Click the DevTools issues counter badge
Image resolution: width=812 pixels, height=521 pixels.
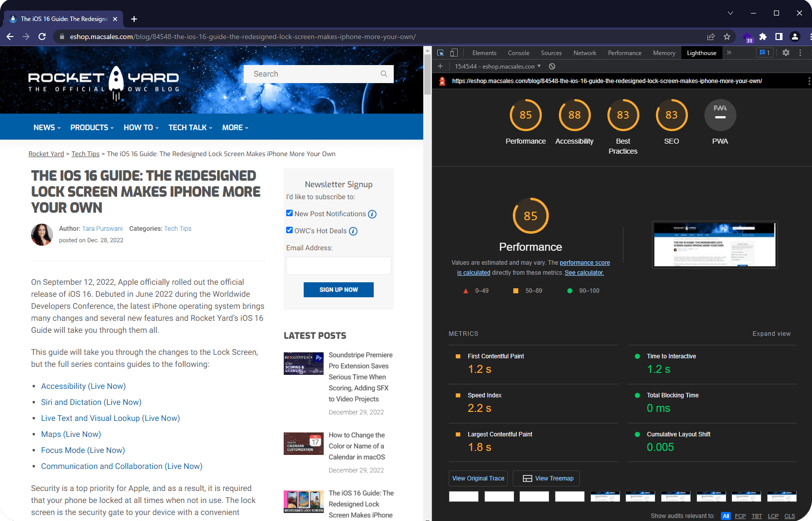(x=764, y=53)
